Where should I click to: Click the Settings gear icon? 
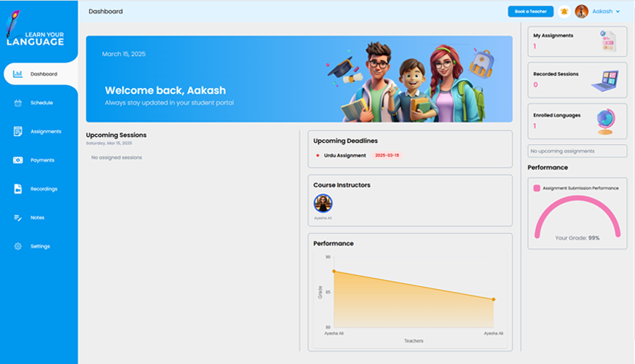17,247
